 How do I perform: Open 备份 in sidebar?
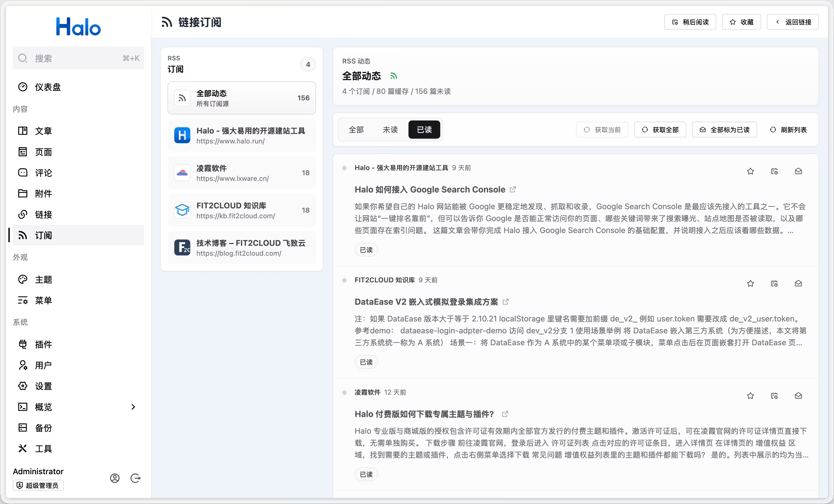pos(79,428)
